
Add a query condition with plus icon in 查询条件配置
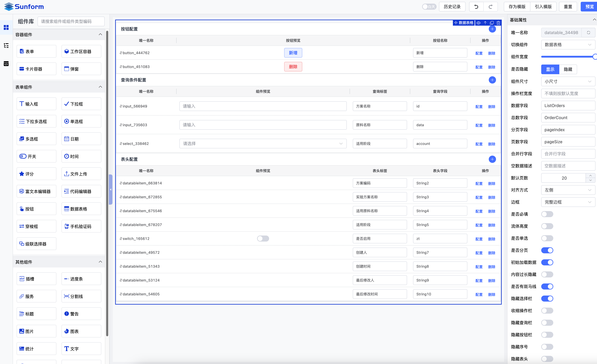(492, 80)
